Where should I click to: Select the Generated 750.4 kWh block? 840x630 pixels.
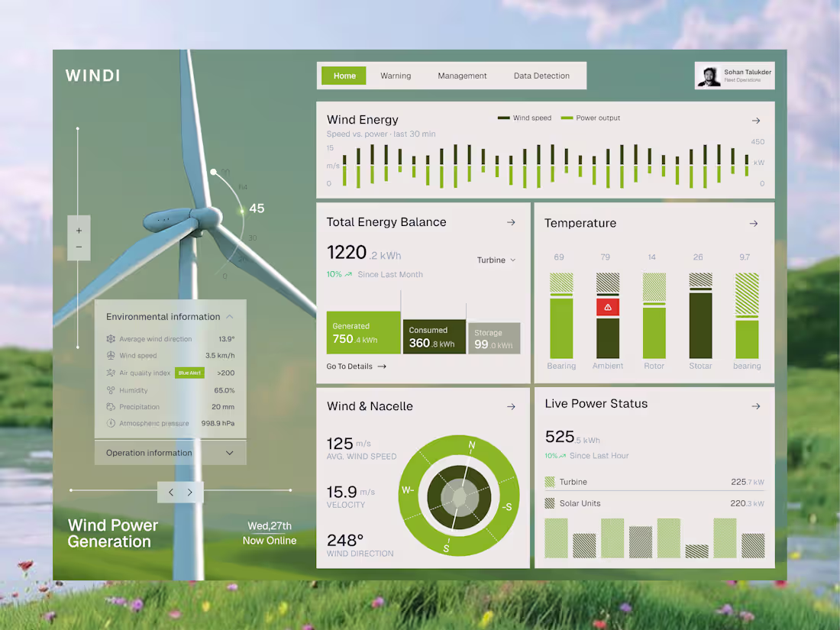coord(363,333)
